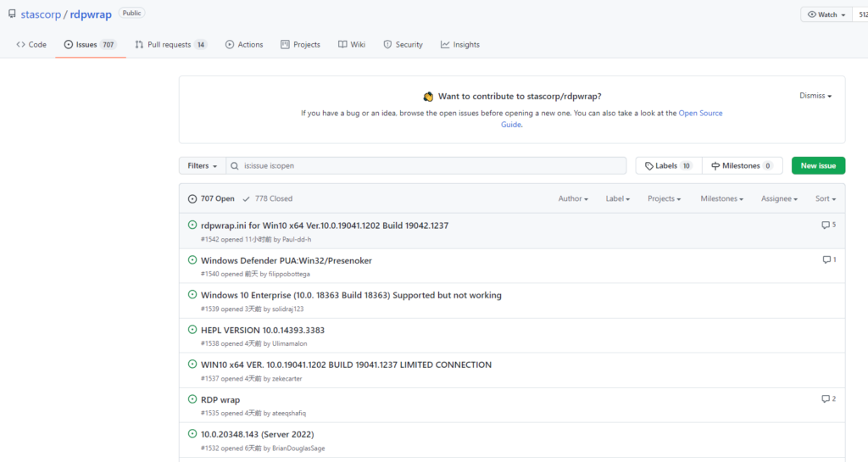Open issue rdpwrap.ini for Win10 x64 Ver.10.0.19041.1202
The image size is (868, 462).
[x=325, y=225]
